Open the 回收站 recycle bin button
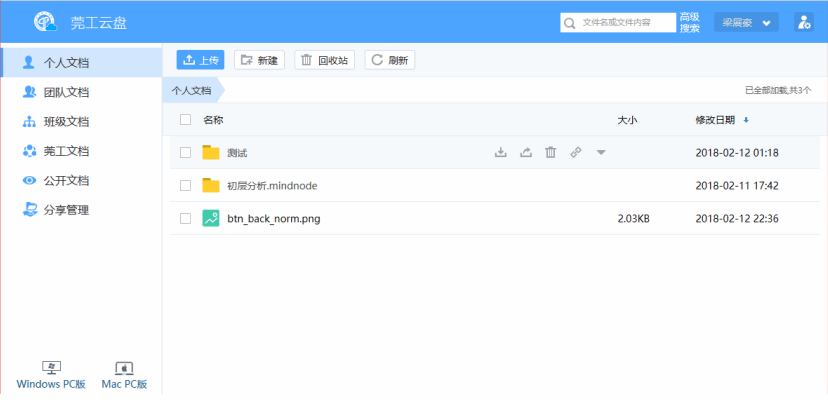Viewport: 828px width, 400px height. tap(324, 60)
